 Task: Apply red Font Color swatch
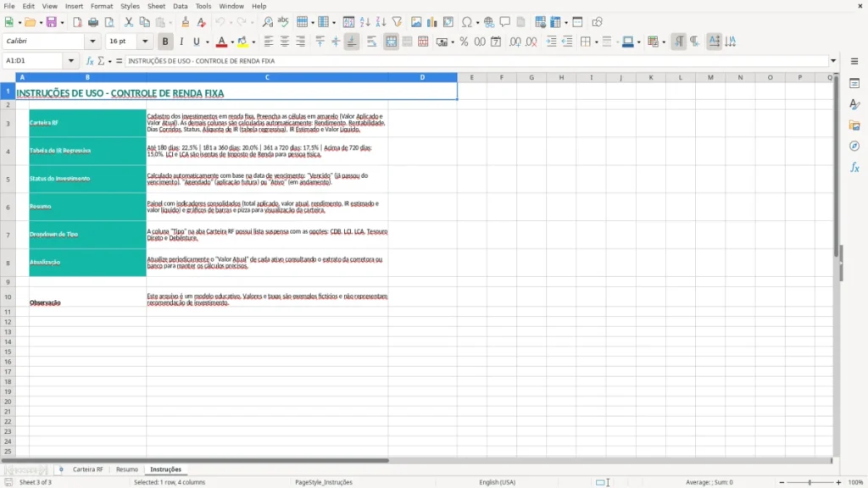[x=221, y=42]
